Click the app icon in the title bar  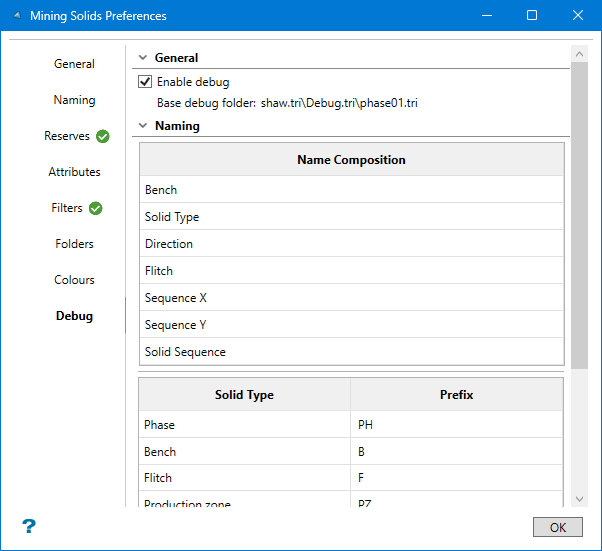pos(15,16)
